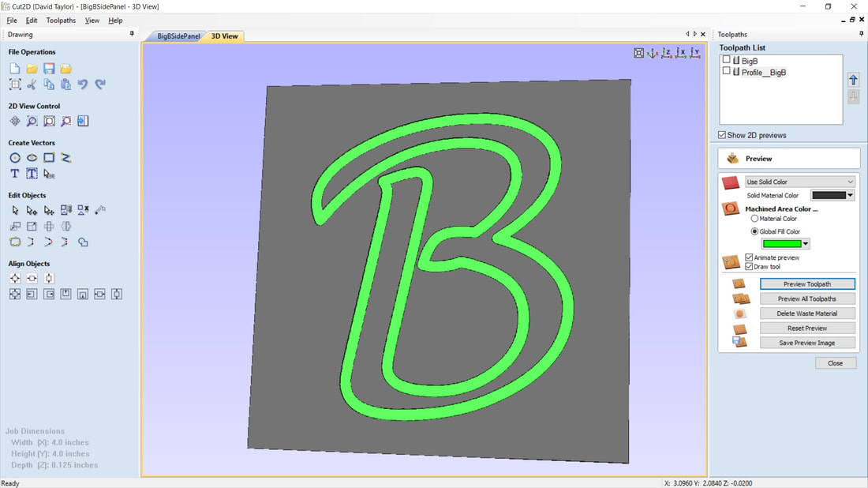Select the Draw Circle tool
The image size is (868, 488).
(x=15, y=158)
